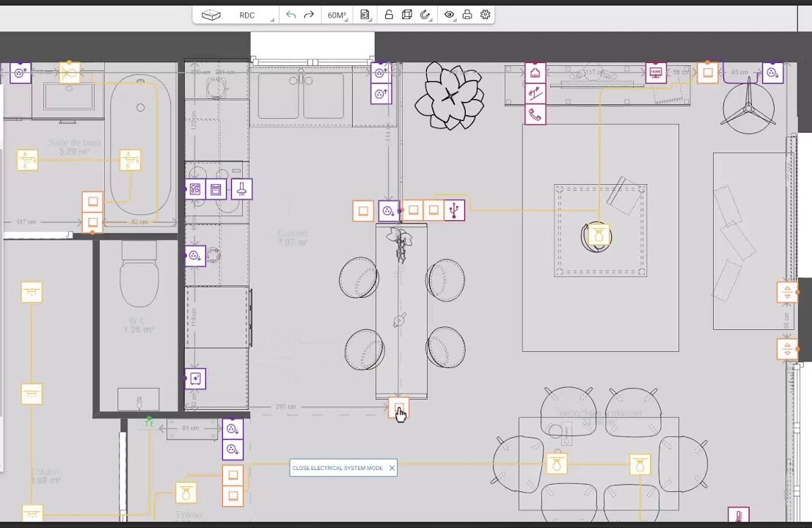The image size is (812, 528).
Task: Expand the document copy tool dropdown
Action: tap(365, 15)
